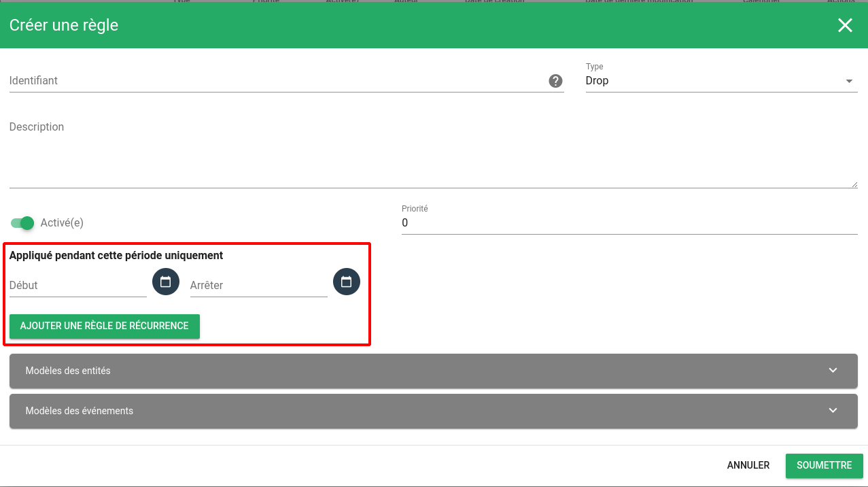Viewport: 868px width, 487px height.
Task: Click chevron on Modèles des entités row
Action: [x=833, y=371]
